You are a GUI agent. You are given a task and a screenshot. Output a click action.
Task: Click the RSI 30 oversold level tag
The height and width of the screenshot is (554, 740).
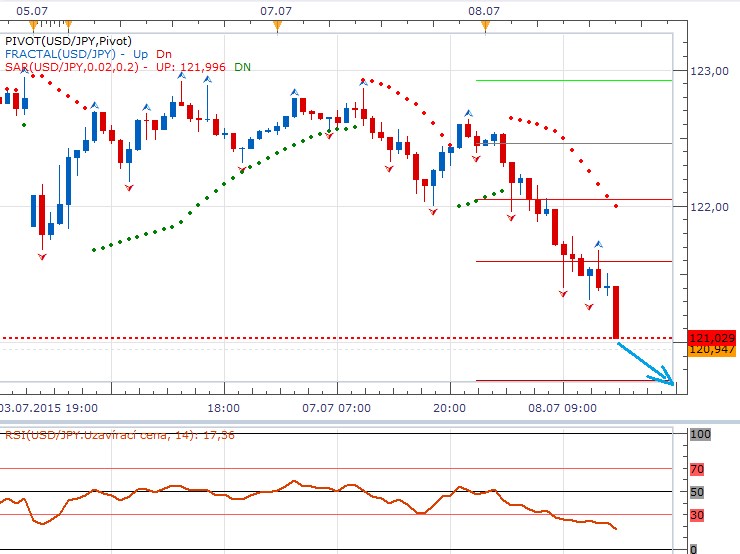coord(697,515)
